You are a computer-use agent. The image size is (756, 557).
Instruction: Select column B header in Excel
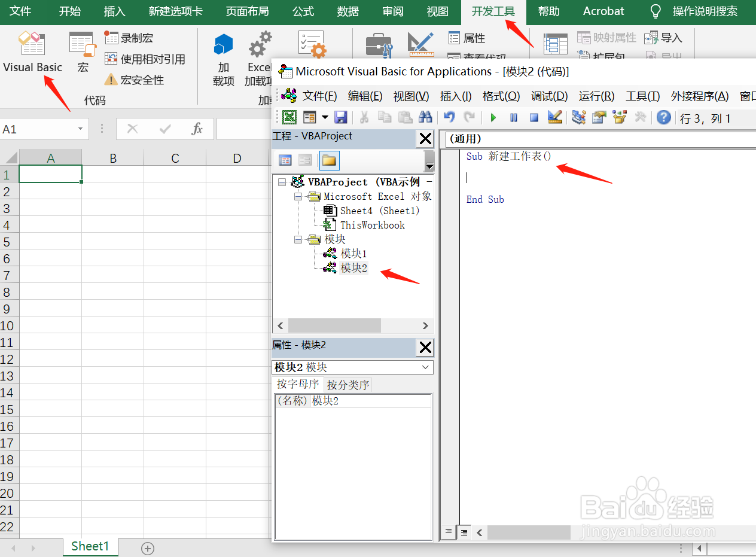click(x=113, y=158)
